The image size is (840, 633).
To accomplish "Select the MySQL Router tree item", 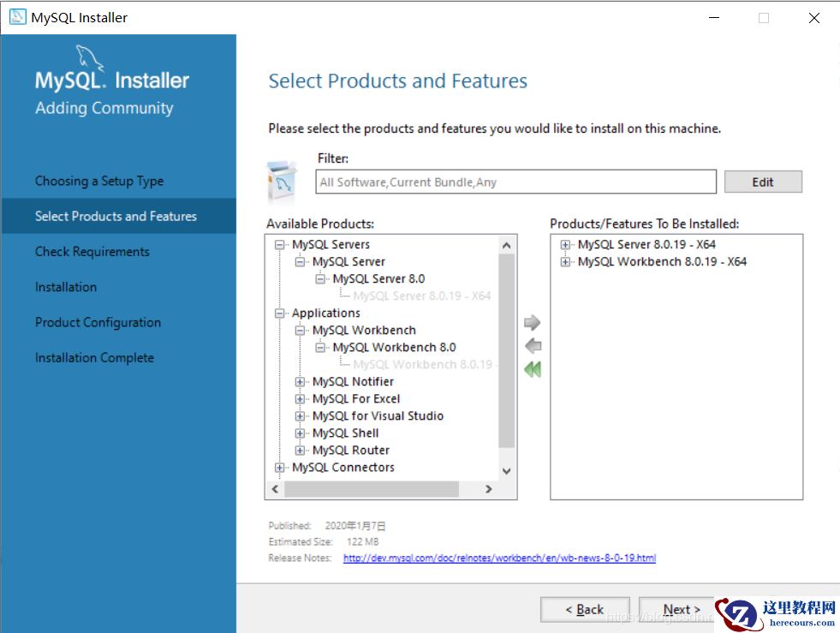I will click(x=351, y=451).
